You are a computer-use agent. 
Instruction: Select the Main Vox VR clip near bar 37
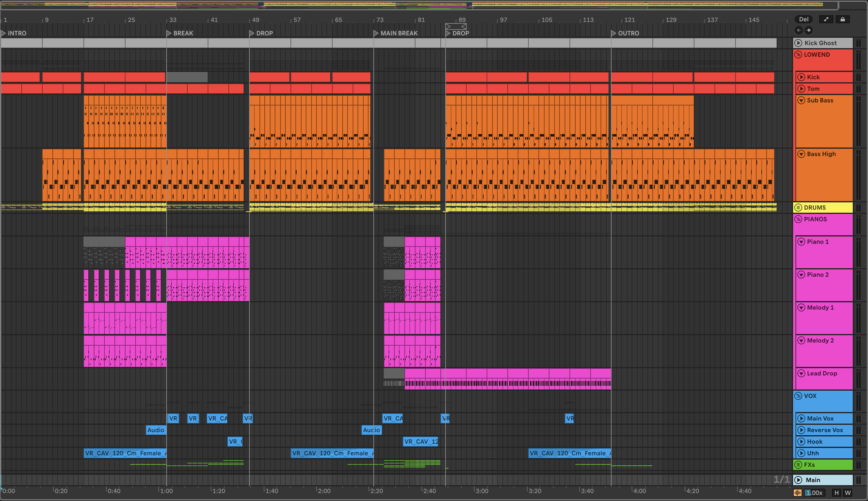pos(193,418)
